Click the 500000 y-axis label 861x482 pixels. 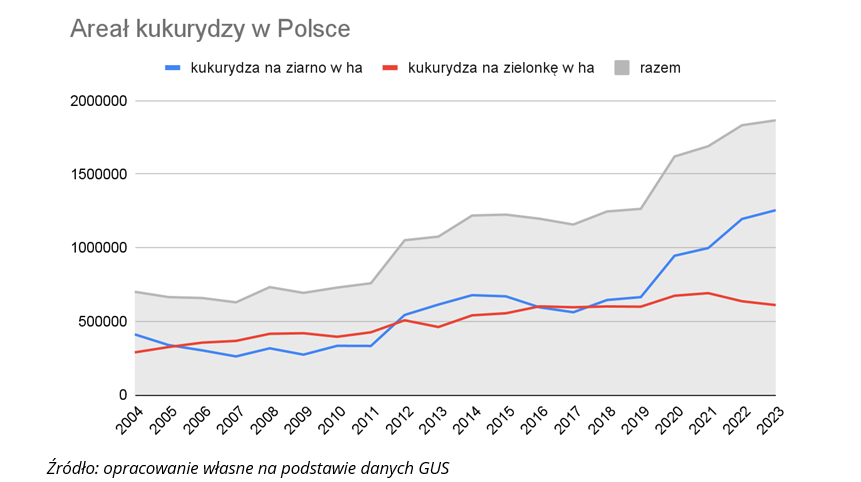tap(102, 321)
